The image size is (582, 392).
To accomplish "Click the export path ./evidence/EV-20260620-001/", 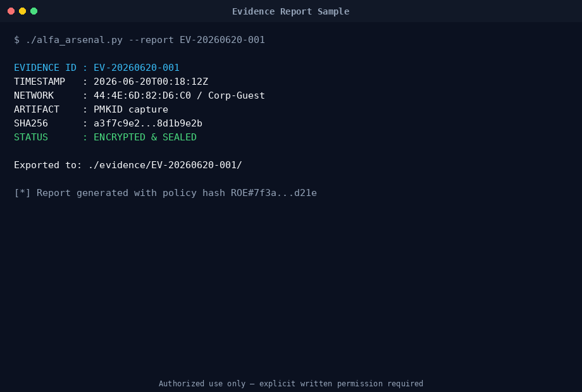I will pos(165,165).
